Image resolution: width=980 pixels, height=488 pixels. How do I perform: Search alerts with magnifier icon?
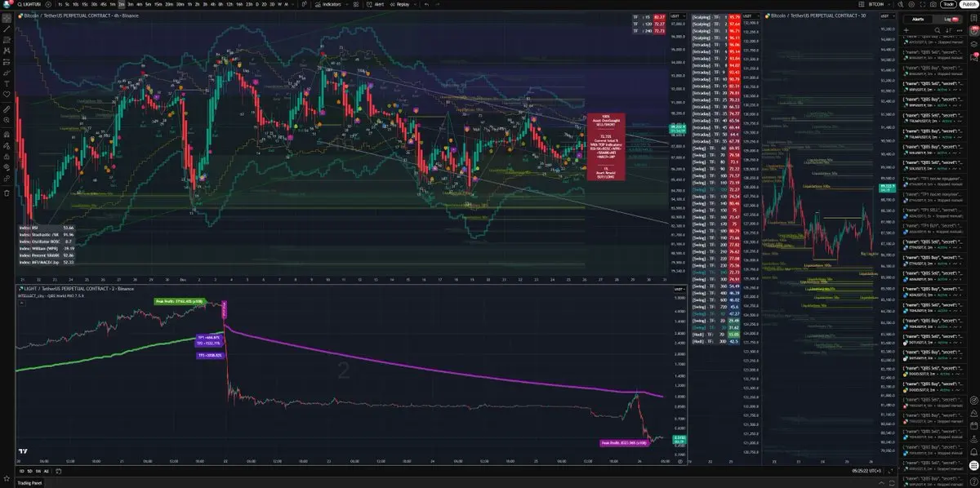coord(938,30)
